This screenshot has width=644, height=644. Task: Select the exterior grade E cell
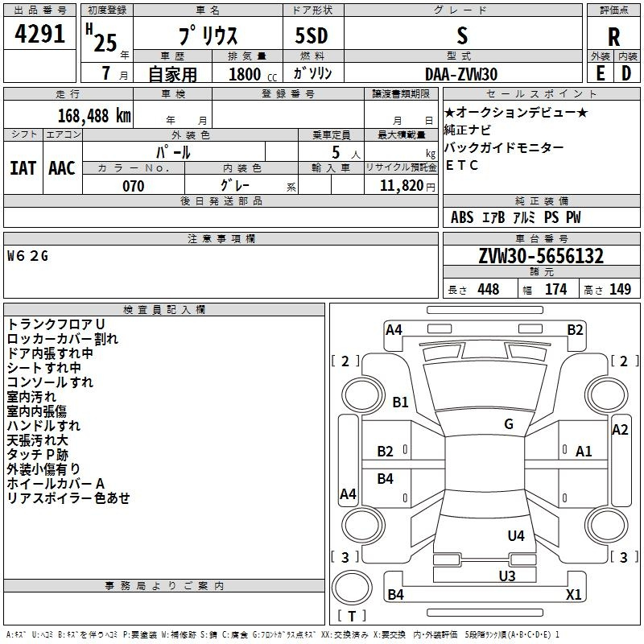coord(600,73)
